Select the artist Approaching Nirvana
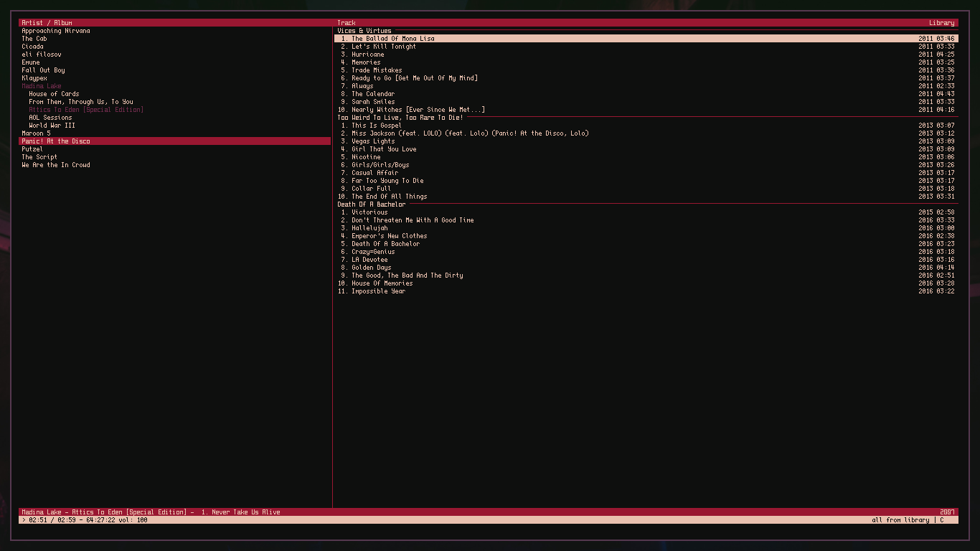980x551 pixels. click(x=55, y=30)
